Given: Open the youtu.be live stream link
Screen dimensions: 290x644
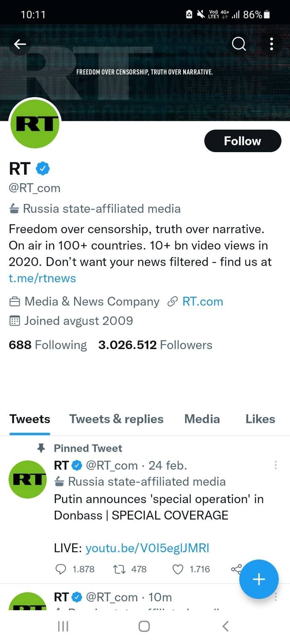Looking at the screenshot, I should pos(147,548).
